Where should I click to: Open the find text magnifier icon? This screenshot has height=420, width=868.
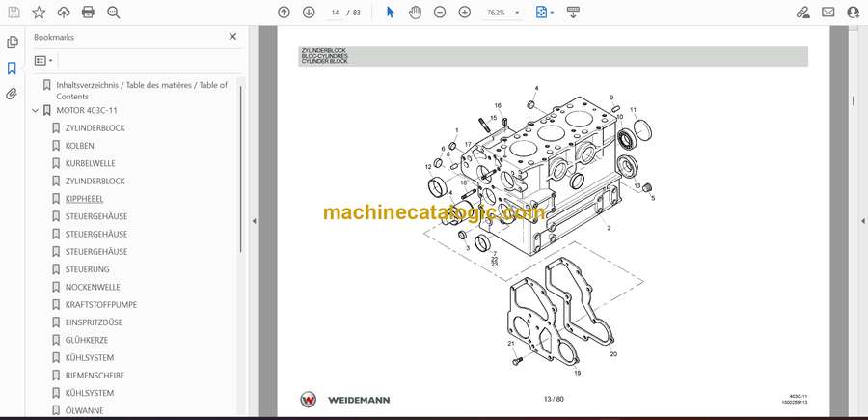pos(114,13)
